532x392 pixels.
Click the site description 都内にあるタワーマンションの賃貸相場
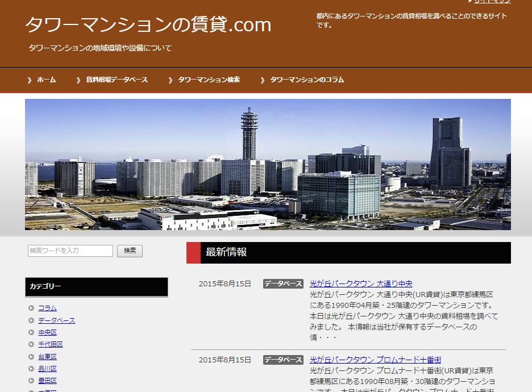[412, 20]
